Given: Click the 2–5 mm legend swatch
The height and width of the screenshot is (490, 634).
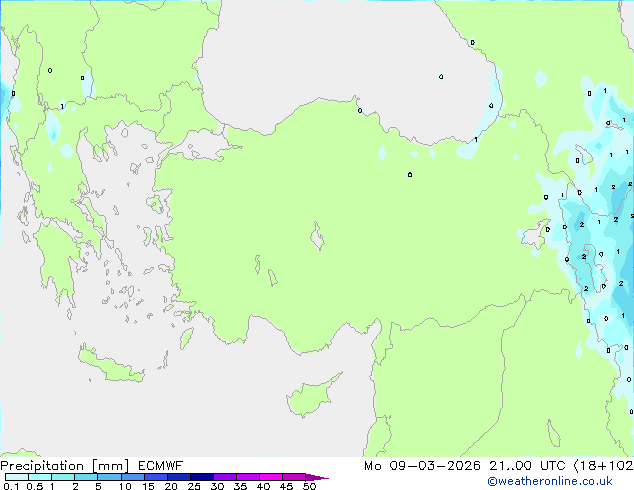Looking at the screenshot, I should [x=86, y=477].
